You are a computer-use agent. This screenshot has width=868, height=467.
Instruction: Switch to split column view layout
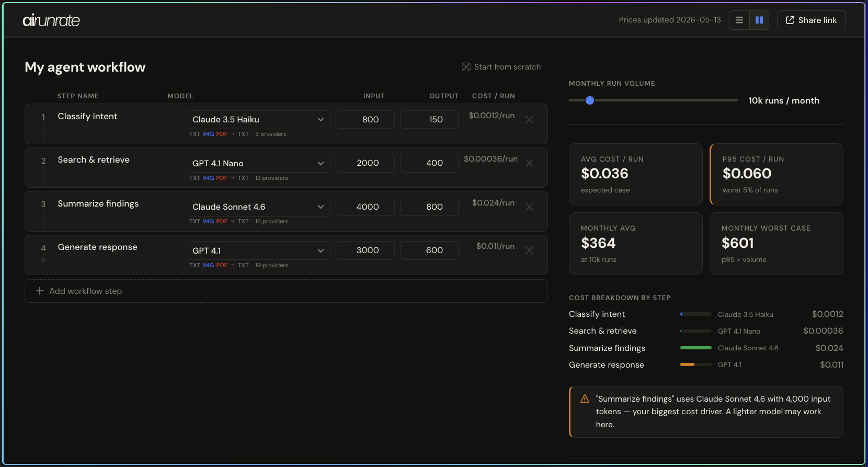[x=759, y=20]
